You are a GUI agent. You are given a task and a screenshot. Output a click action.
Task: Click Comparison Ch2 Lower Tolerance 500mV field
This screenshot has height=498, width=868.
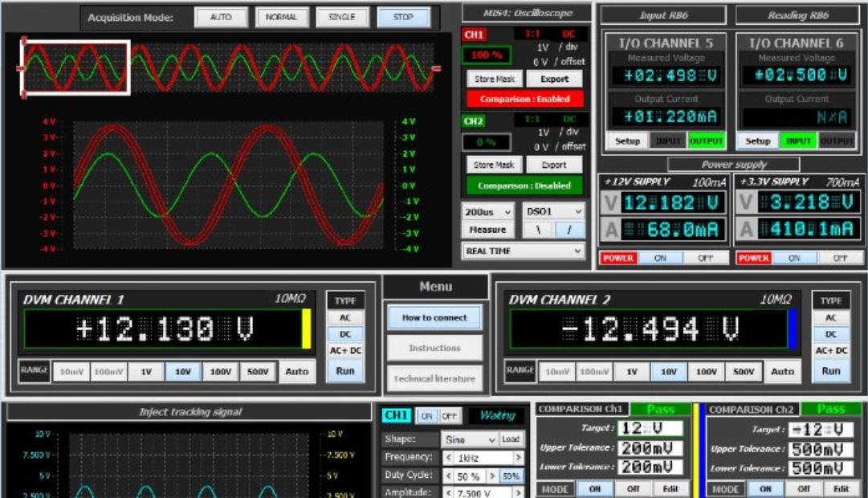(821, 468)
